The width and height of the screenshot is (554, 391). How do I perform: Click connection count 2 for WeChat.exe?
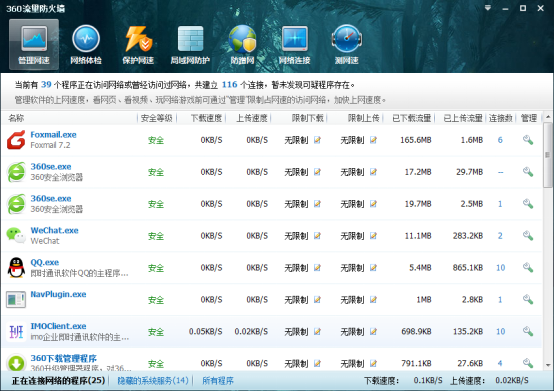[500, 236]
